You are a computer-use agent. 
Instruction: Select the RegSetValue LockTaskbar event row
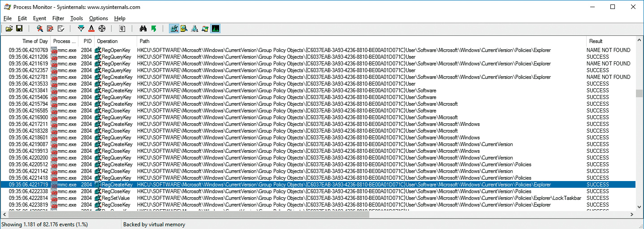coord(314,198)
